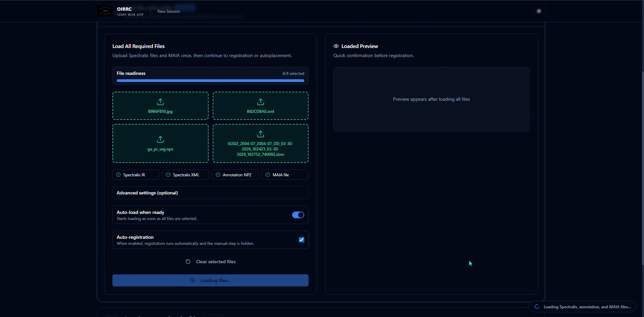Click Clear selected files
The width and height of the screenshot is (644, 317).
[216, 262]
